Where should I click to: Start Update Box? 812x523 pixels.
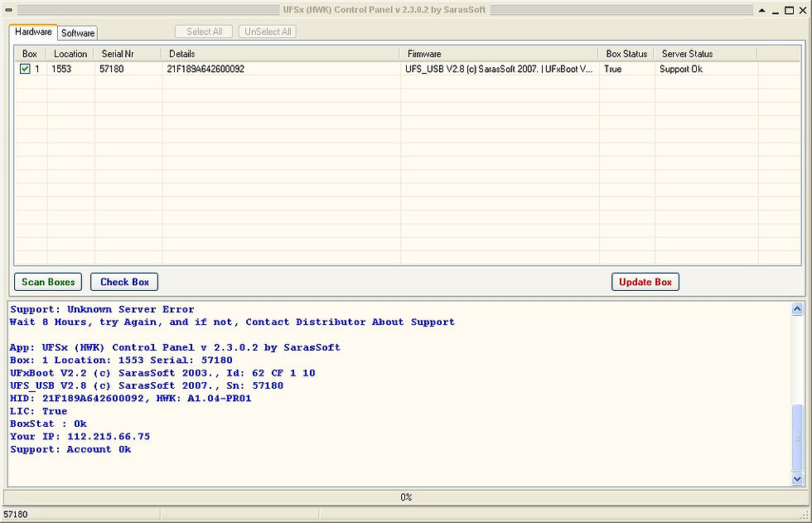pyautogui.click(x=645, y=282)
